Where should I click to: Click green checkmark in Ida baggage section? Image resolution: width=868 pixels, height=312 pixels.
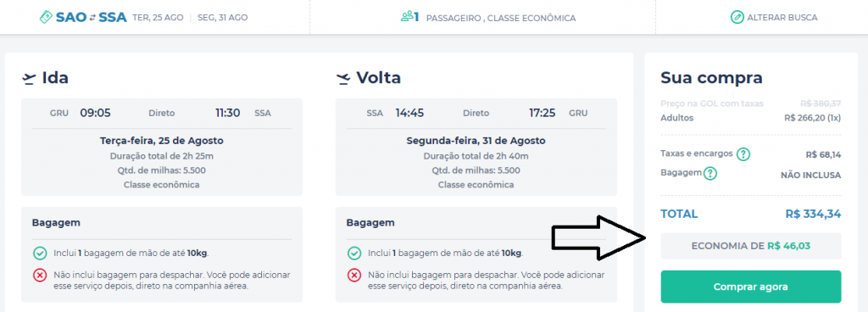tap(40, 253)
